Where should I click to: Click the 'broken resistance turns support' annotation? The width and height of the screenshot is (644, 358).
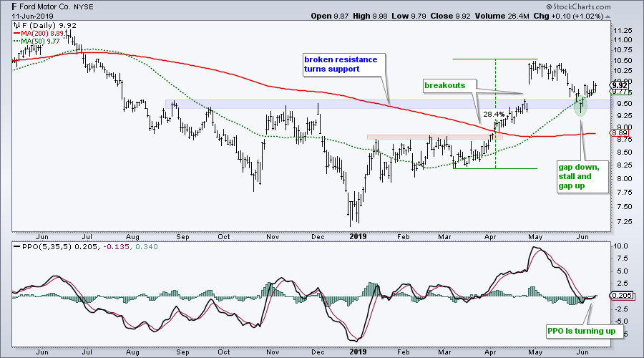[344, 64]
